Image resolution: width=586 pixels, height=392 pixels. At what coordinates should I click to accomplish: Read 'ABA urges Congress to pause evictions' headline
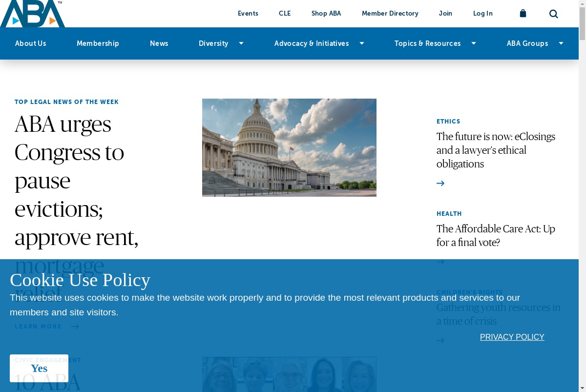[x=77, y=209]
